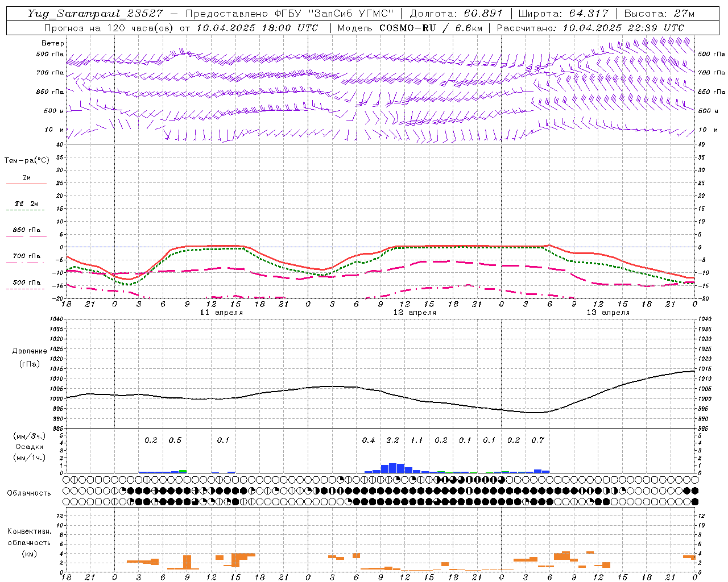
Task: Click the 0.5 precipitation amount value
Action: [x=175, y=440]
